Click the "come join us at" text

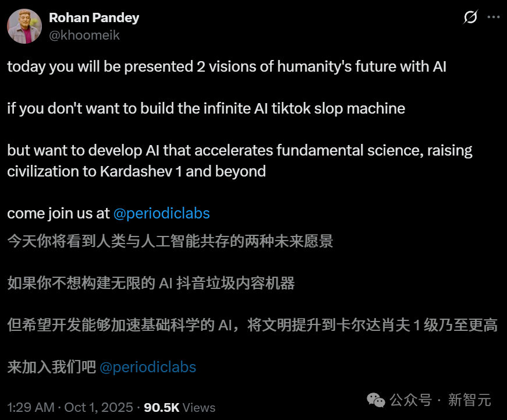click(x=58, y=213)
